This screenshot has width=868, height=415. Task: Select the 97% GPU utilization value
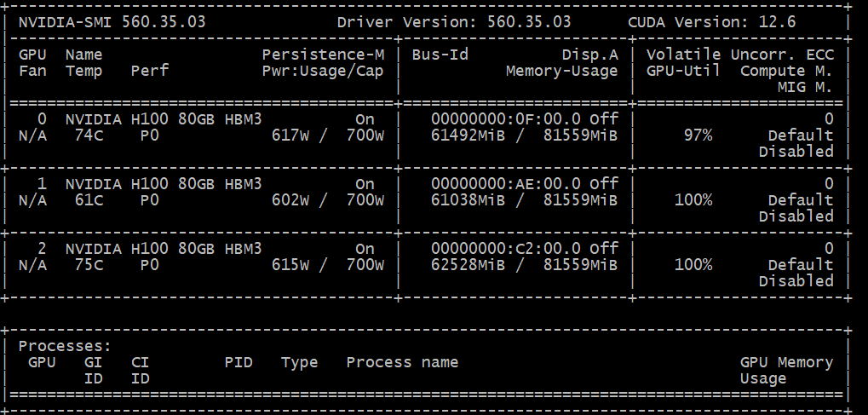[698, 135]
